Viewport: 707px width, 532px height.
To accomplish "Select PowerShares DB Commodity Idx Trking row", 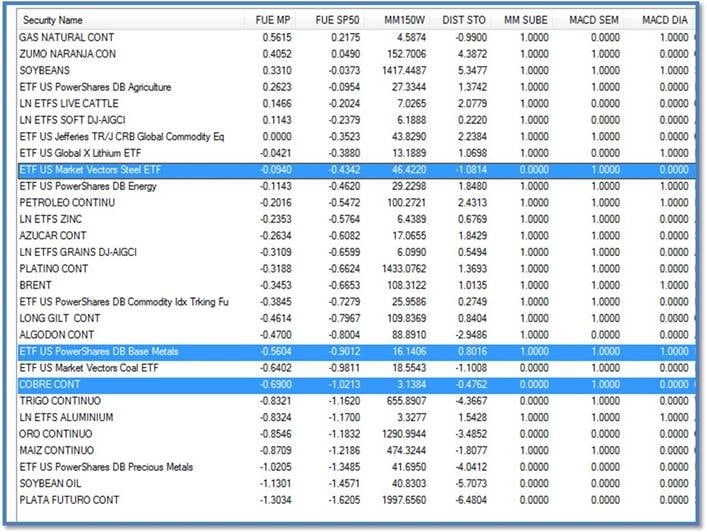I will tap(356, 302).
